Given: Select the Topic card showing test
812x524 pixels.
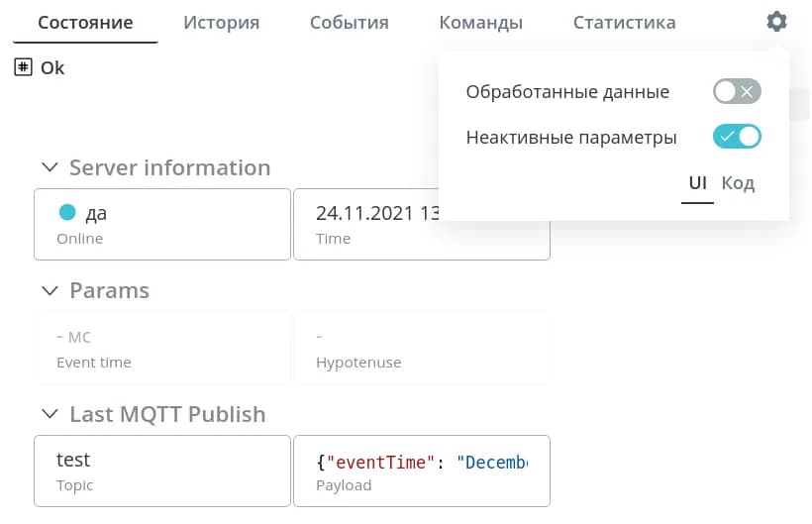Looking at the screenshot, I should [x=162, y=472].
